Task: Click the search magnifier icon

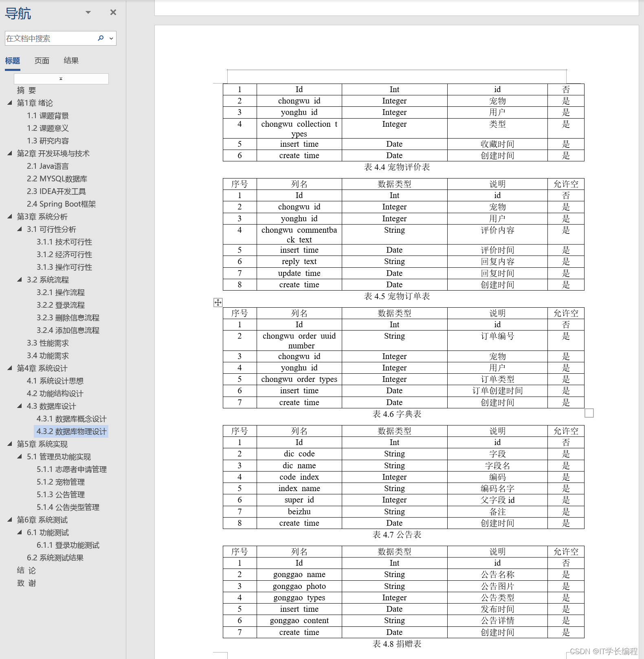Action: point(101,38)
